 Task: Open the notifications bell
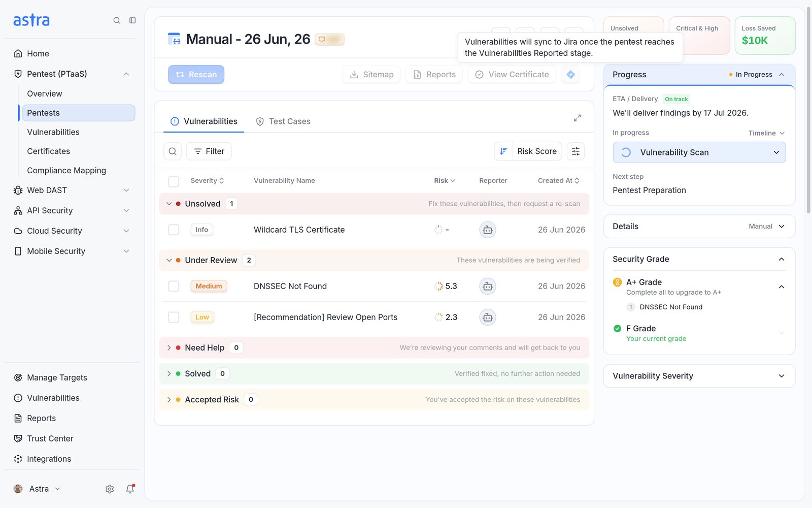coord(130,489)
